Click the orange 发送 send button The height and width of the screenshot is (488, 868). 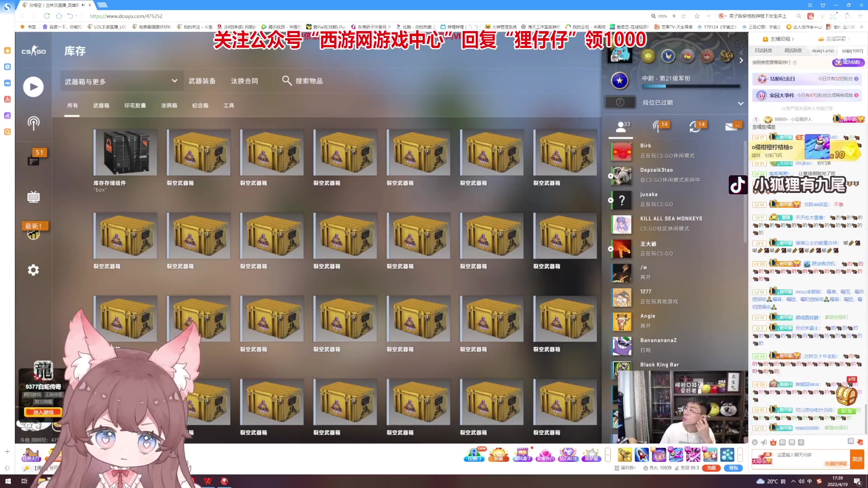(x=857, y=459)
